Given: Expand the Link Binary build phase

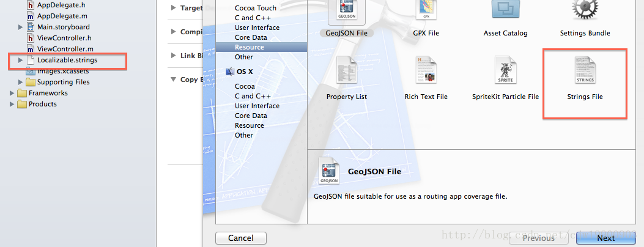Looking at the screenshot, I should (173, 56).
